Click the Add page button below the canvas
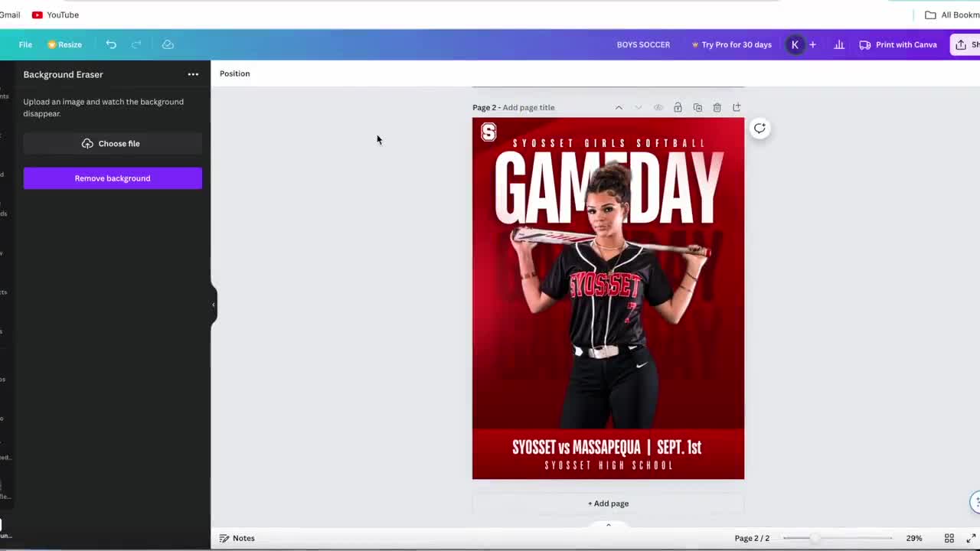The image size is (980, 551). [x=608, y=504]
